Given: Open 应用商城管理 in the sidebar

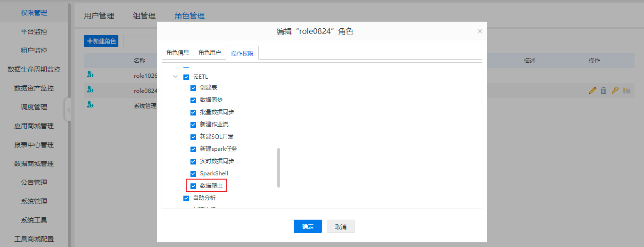Looking at the screenshot, I should [x=34, y=126].
